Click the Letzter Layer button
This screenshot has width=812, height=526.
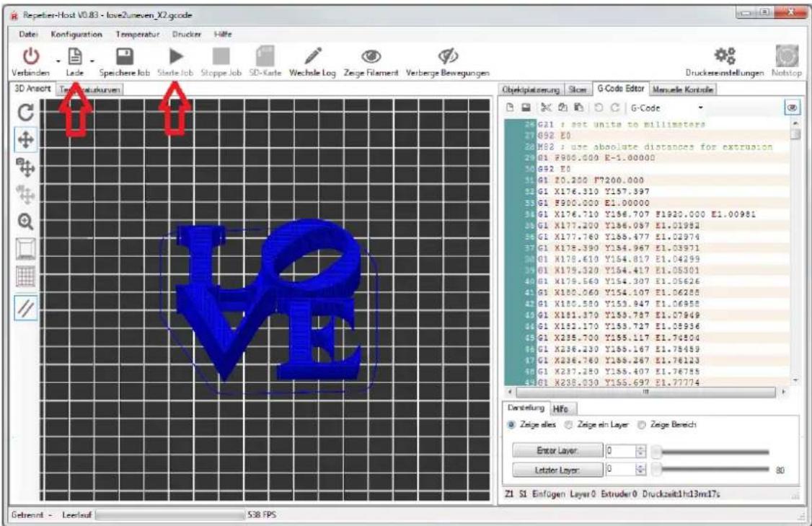click(557, 470)
